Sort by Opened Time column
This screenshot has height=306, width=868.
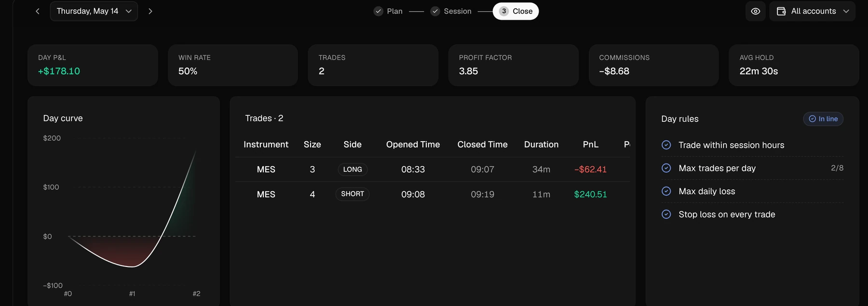pyautogui.click(x=413, y=145)
